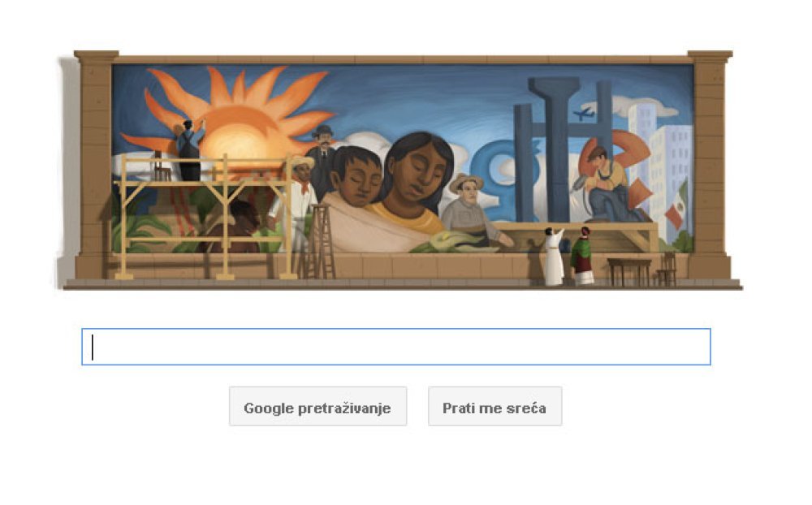
Task: Click the painter standing on the scaffold
Action: 188,149
